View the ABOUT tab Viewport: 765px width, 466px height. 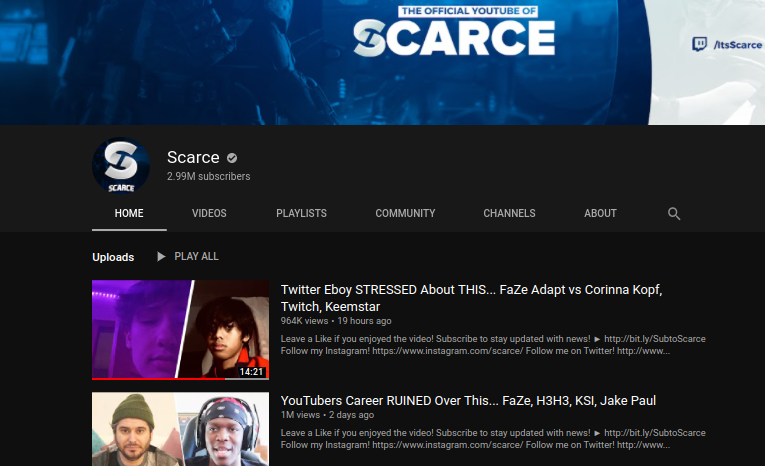[600, 213]
